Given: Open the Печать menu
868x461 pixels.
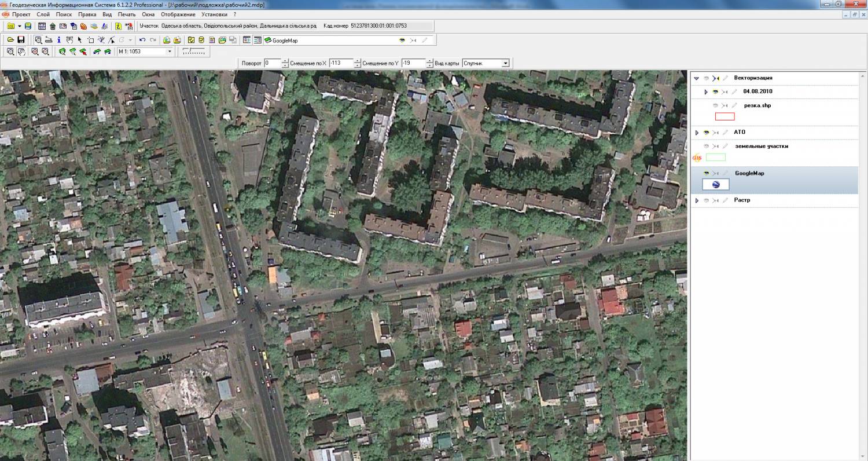Looking at the screenshot, I should (127, 14).
